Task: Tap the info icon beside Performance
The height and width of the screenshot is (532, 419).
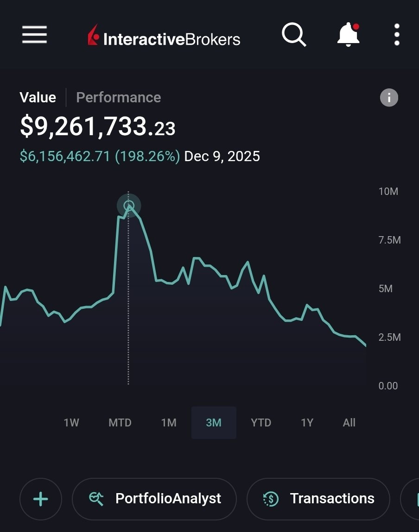Action: click(x=389, y=98)
